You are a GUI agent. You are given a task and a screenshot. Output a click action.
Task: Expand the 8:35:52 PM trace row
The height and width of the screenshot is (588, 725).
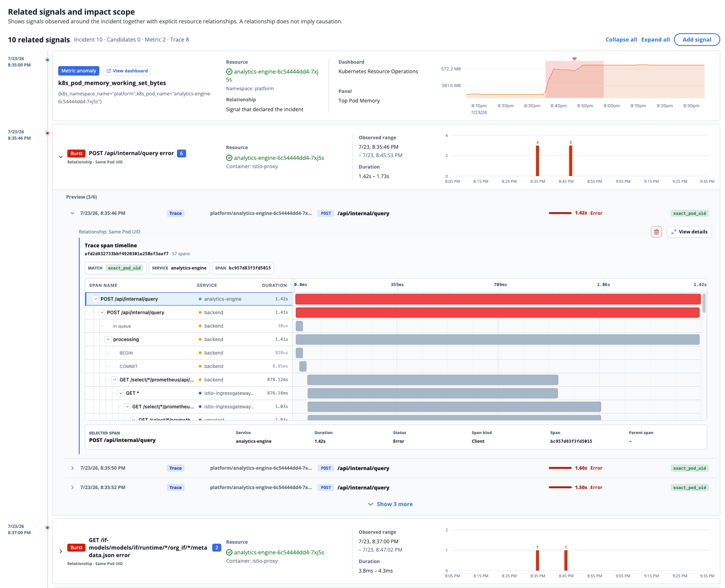point(72,487)
